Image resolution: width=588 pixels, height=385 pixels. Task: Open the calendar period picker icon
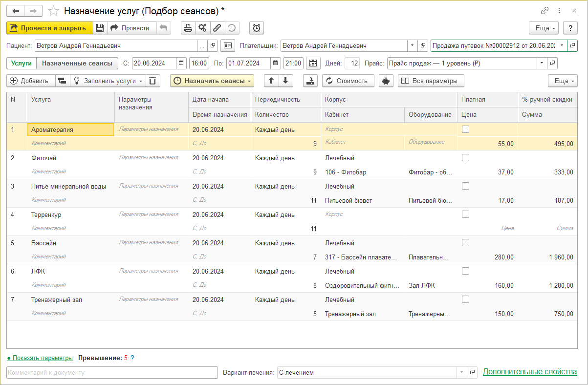pos(313,63)
